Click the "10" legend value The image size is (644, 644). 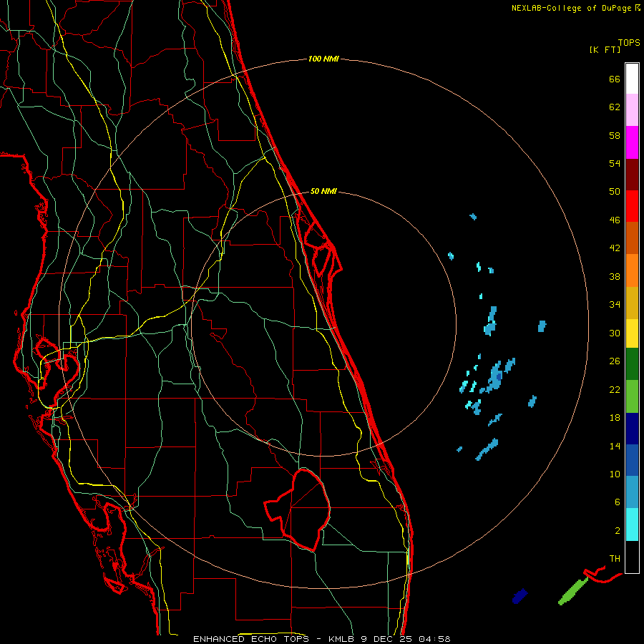tap(615, 474)
